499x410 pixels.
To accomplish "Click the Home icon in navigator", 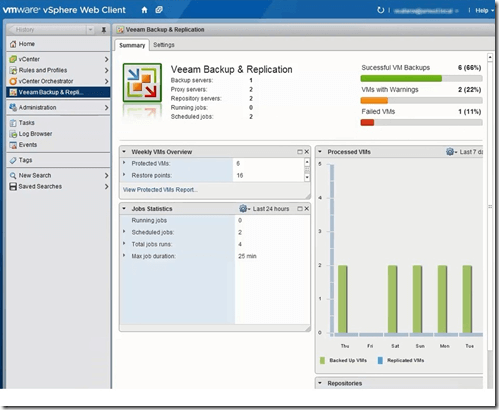I will pos(13,44).
